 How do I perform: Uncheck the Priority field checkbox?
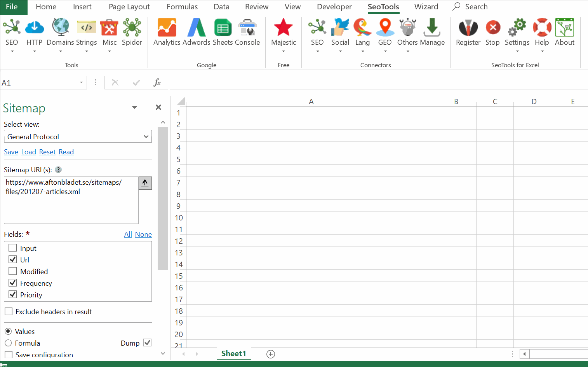point(13,295)
